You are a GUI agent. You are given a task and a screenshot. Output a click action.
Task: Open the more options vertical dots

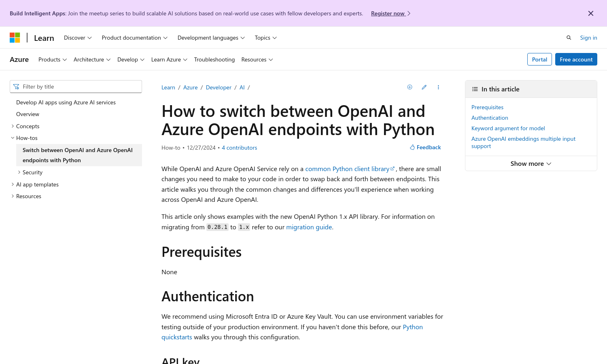(438, 87)
